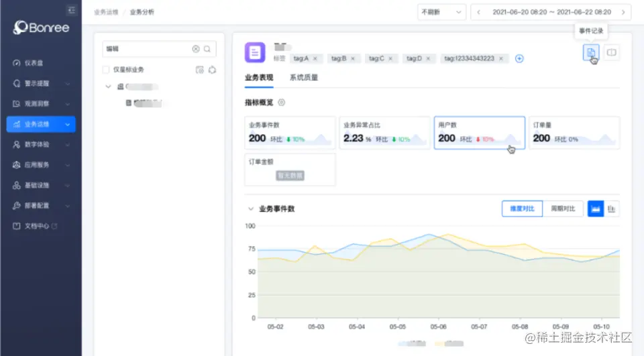This screenshot has width=644, height=356.
Task: Select the 订单金额 metric card
Action: tap(290, 169)
